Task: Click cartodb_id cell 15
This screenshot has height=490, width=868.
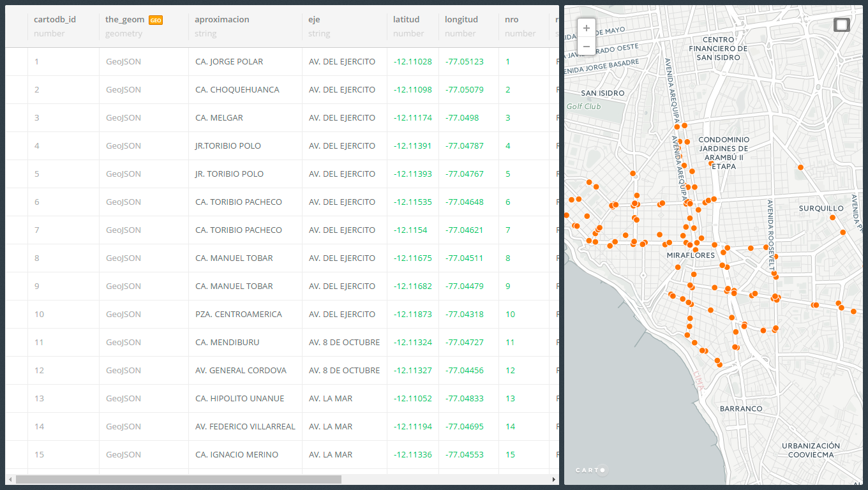Action: (40, 455)
